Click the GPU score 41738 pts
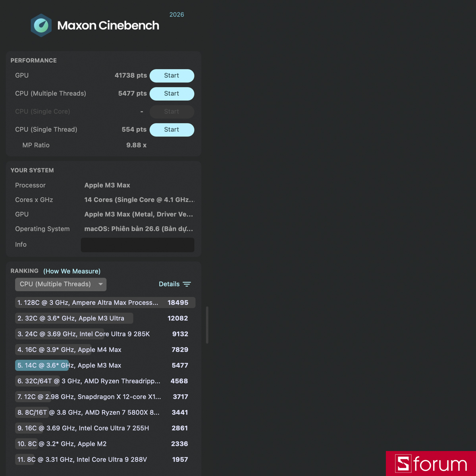The height and width of the screenshot is (476, 476). 131,75
